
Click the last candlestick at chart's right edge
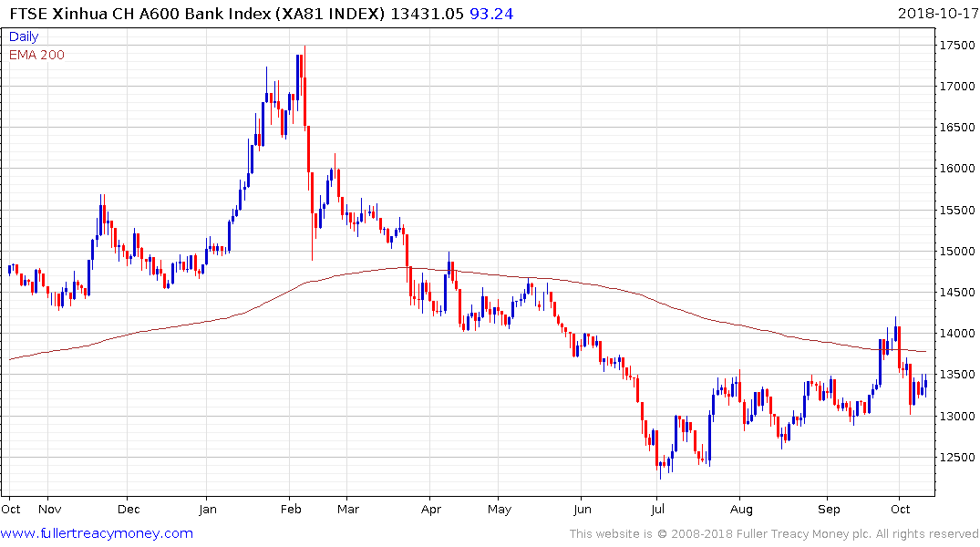tap(925, 385)
